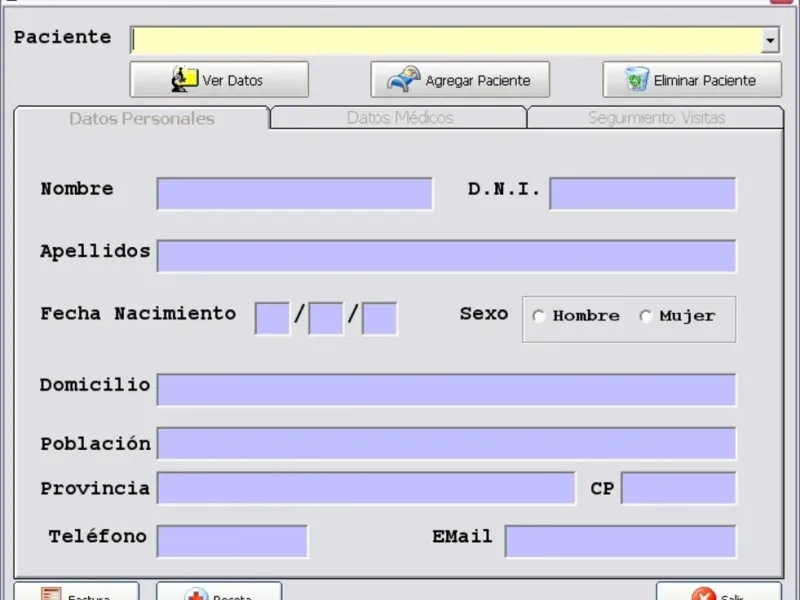
Task: Select the Mujer radio button
Action: pos(645,316)
